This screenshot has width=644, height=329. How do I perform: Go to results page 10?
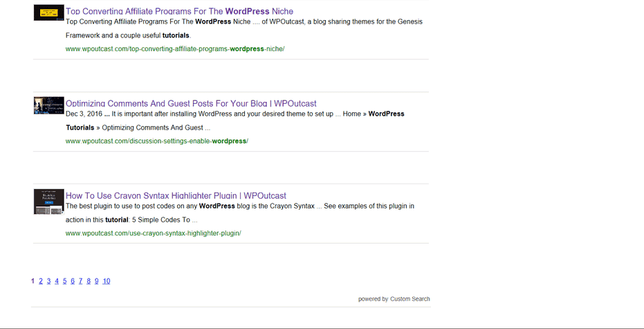tap(107, 281)
